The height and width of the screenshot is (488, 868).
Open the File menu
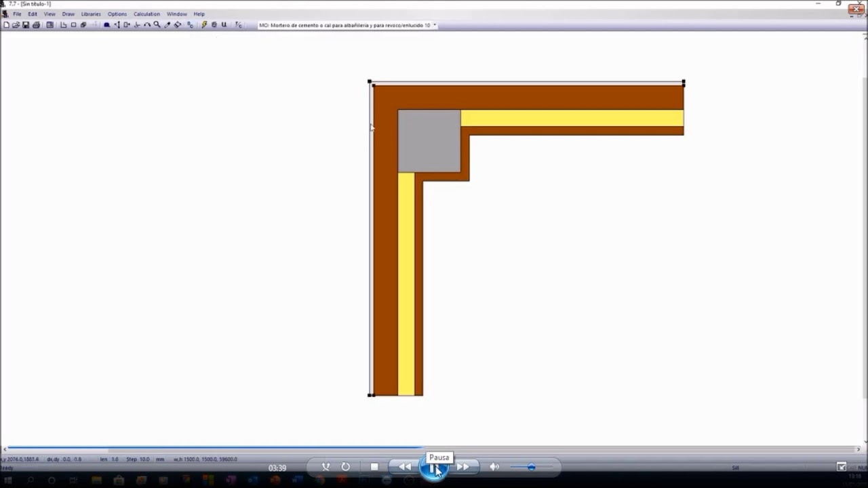(17, 14)
